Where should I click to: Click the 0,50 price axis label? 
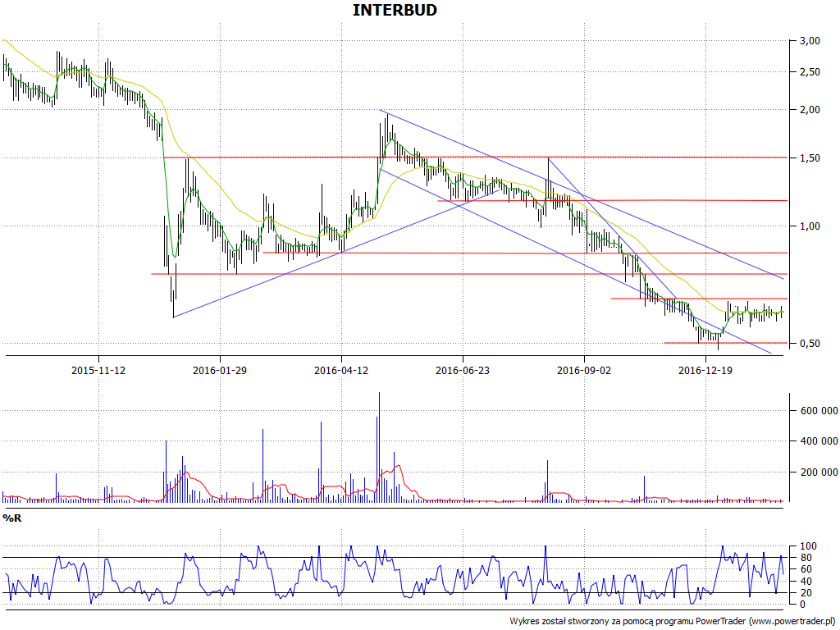tap(810, 344)
